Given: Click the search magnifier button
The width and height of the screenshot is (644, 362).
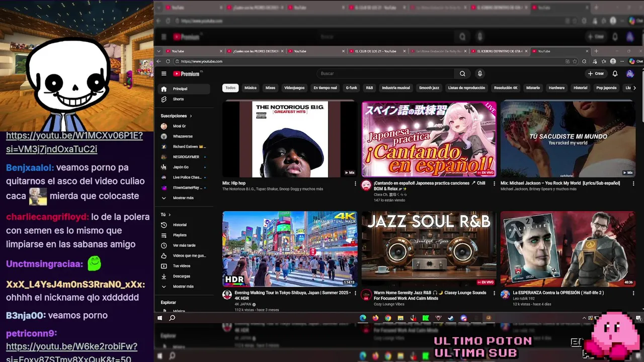Looking at the screenshot, I should click(462, 73).
